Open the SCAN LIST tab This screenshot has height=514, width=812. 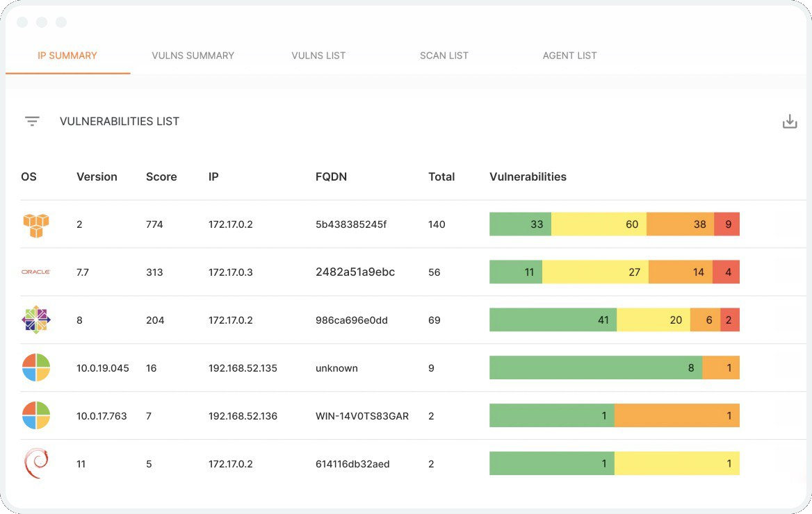(444, 56)
